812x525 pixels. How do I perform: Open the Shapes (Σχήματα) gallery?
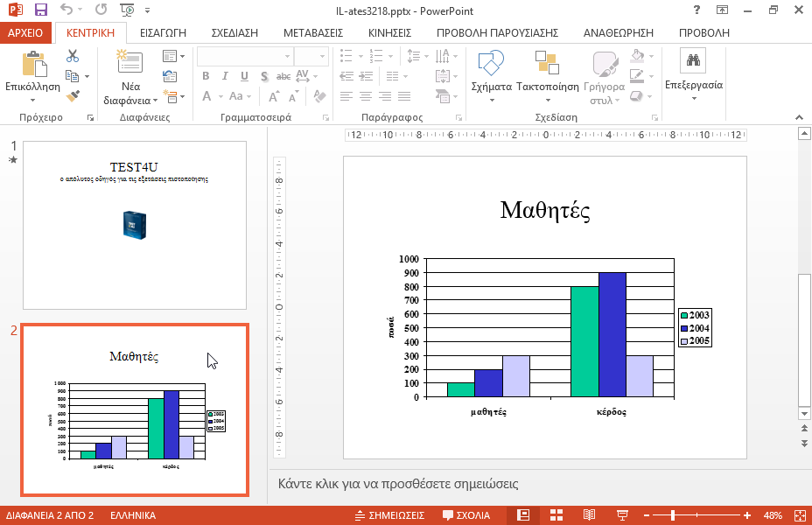491,75
